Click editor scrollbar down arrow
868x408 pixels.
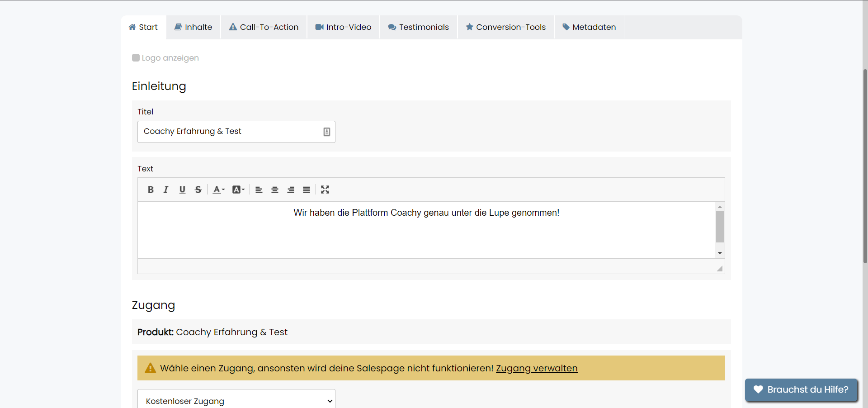[720, 253]
